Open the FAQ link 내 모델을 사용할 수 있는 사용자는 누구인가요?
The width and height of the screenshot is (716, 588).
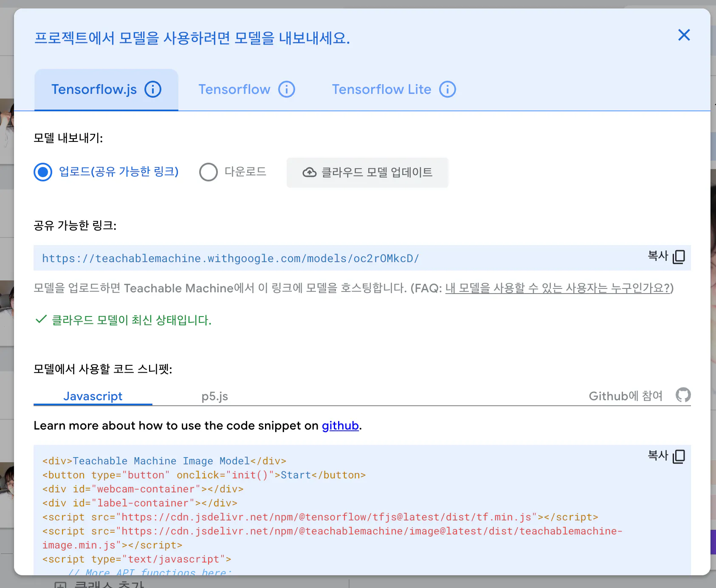557,288
